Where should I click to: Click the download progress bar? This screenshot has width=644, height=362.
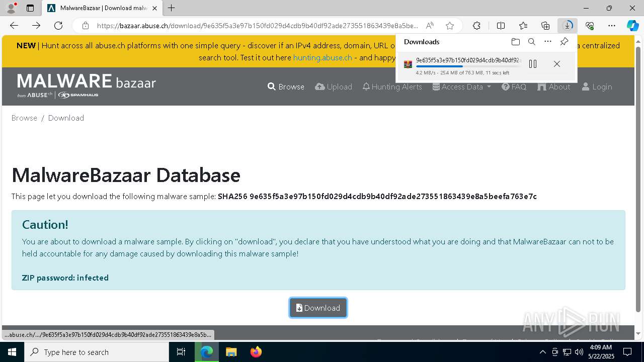coord(468,66)
